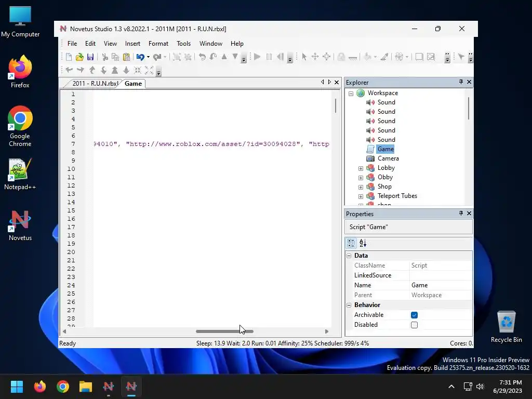
Task: Click the camera zoom extents icon
Action: (149, 70)
